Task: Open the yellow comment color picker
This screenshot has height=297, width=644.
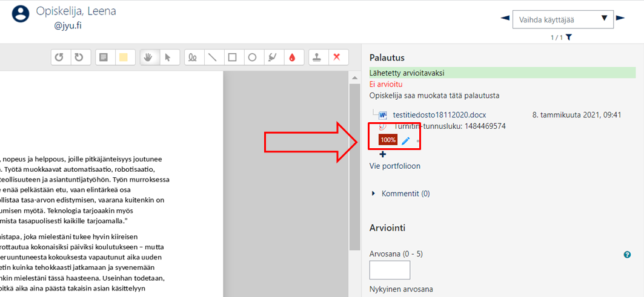Action: (x=123, y=57)
